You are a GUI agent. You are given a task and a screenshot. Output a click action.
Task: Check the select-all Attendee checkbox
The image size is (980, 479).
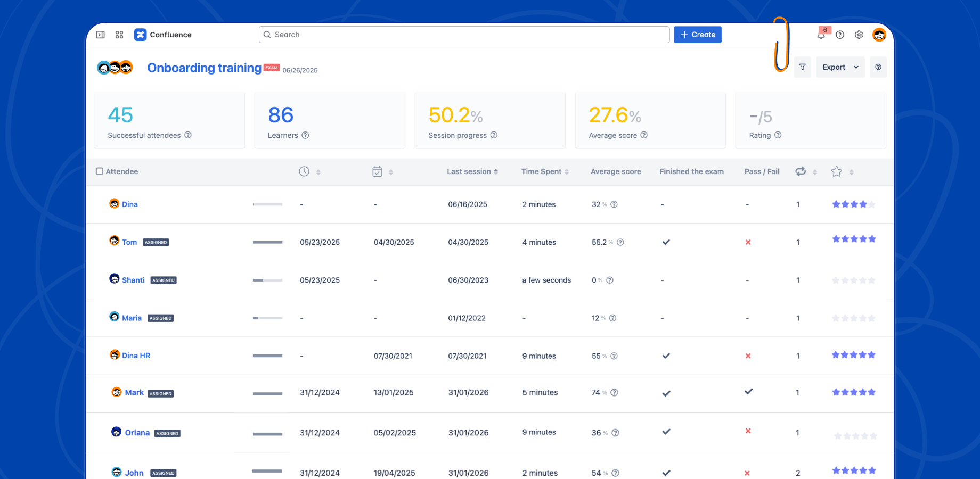[100, 171]
